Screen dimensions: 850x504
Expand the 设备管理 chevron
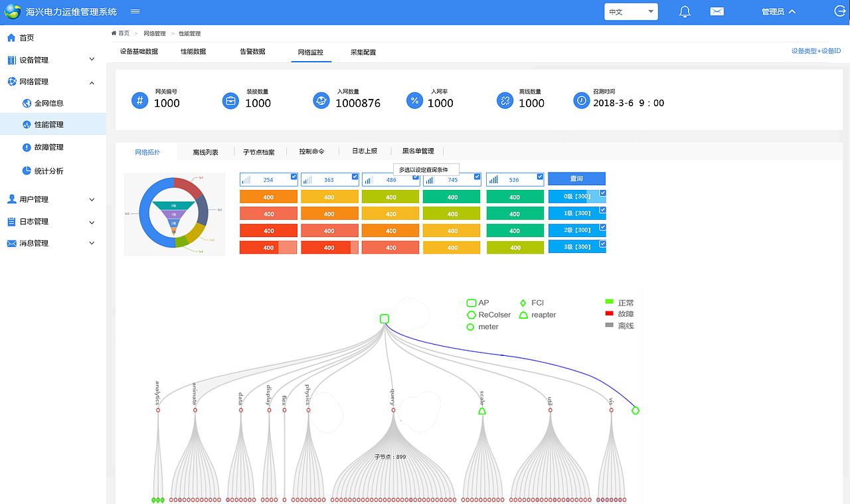click(x=92, y=60)
